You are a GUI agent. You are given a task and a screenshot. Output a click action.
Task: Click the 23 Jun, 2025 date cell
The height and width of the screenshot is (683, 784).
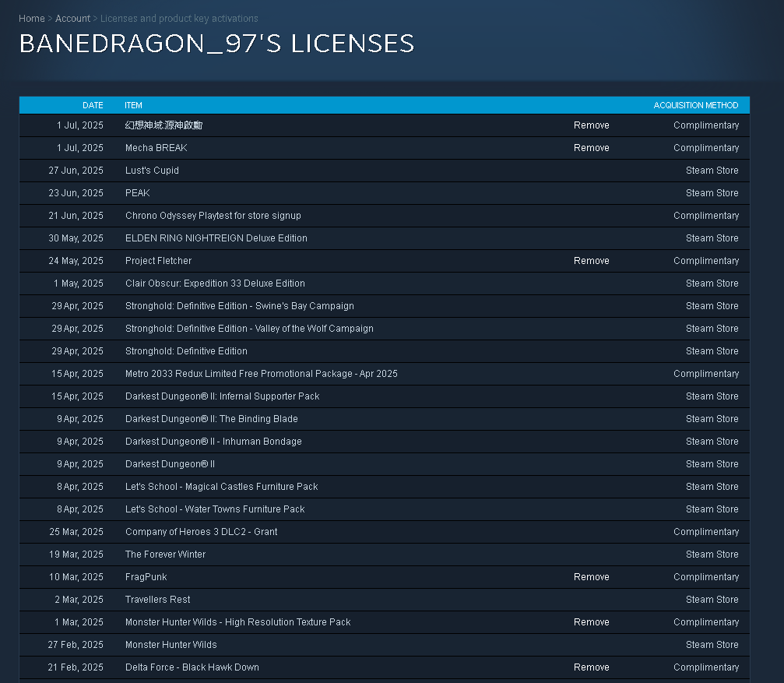coord(76,192)
